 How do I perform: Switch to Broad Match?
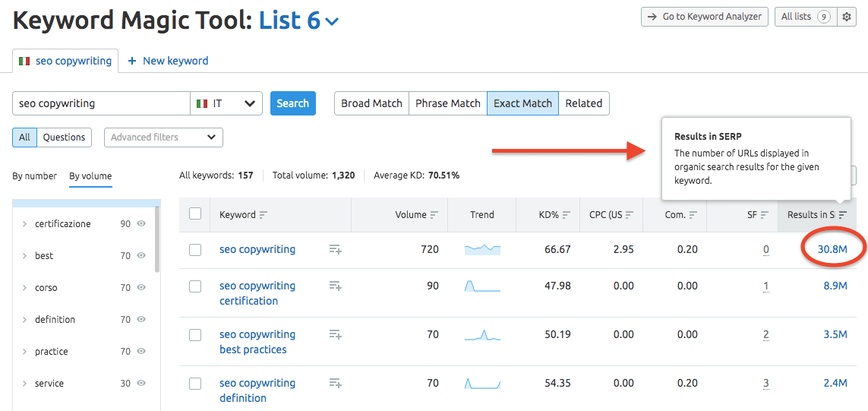371,103
